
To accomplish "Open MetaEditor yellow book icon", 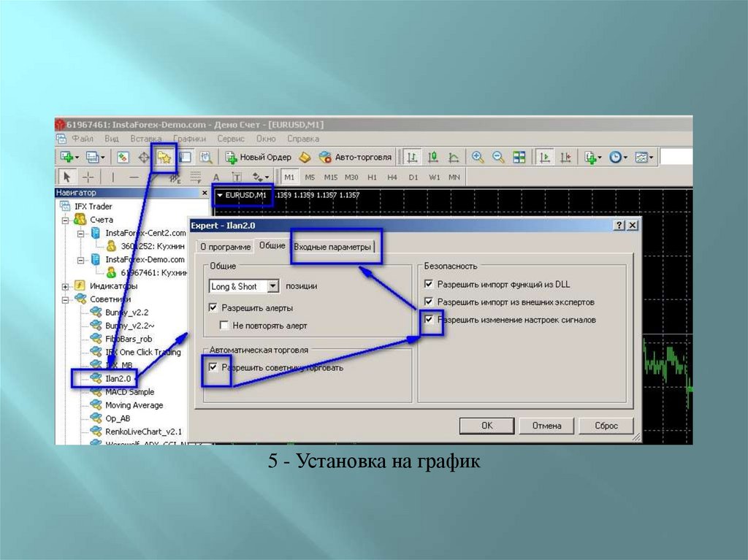I will tap(305, 157).
